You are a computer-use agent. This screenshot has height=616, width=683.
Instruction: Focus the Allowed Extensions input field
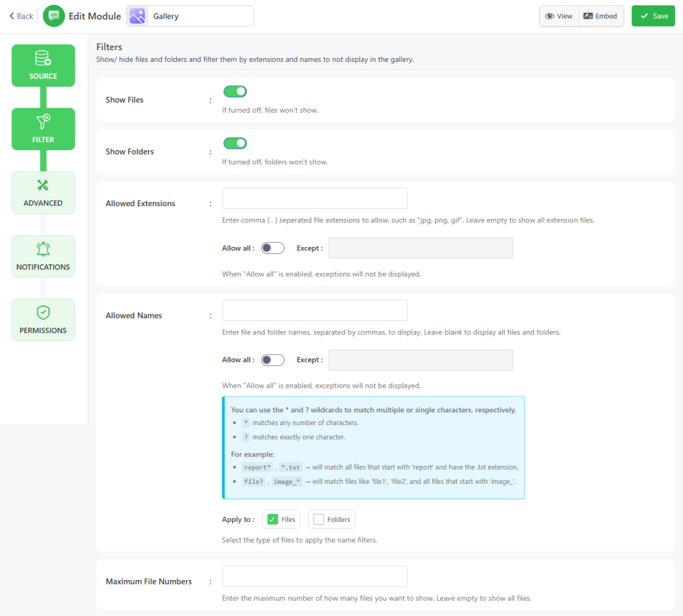314,198
